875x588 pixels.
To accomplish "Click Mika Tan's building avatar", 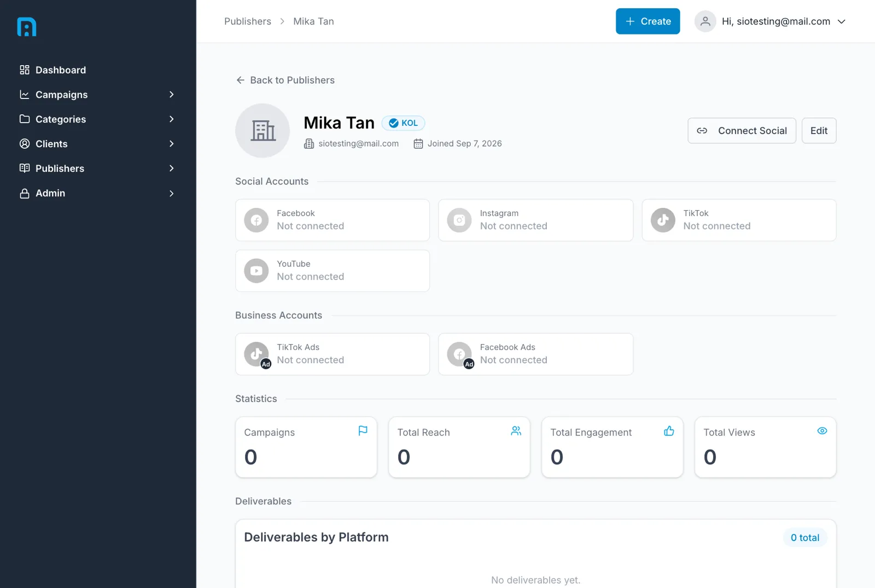I will click(262, 131).
